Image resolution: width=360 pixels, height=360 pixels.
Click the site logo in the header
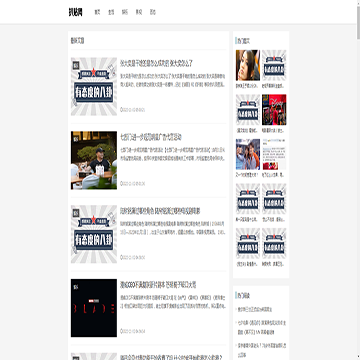(x=76, y=12)
